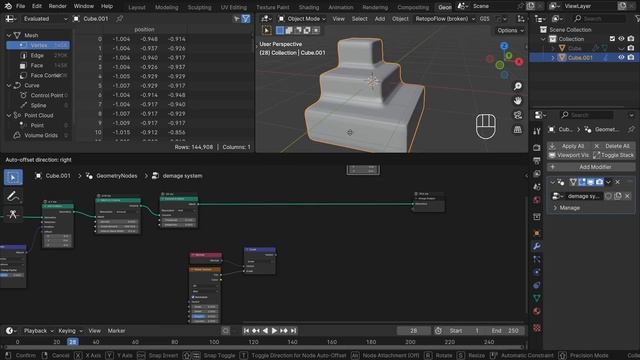
Task: Click the Blender logo menu icon
Action: (x=8, y=6)
